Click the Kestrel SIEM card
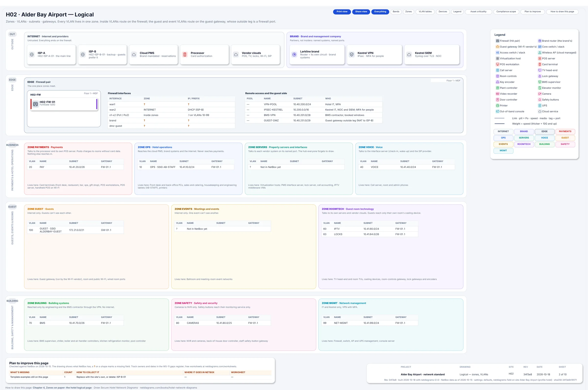The width and height of the screenshot is (588, 390). (x=432, y=55)
